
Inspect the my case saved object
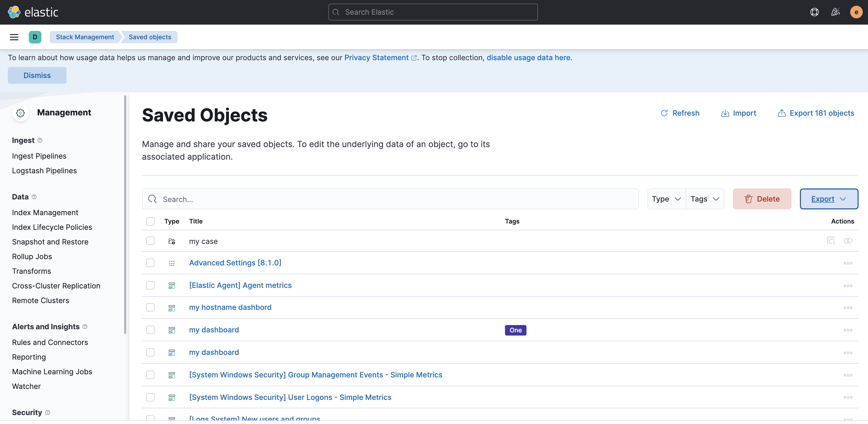[831, 241]
